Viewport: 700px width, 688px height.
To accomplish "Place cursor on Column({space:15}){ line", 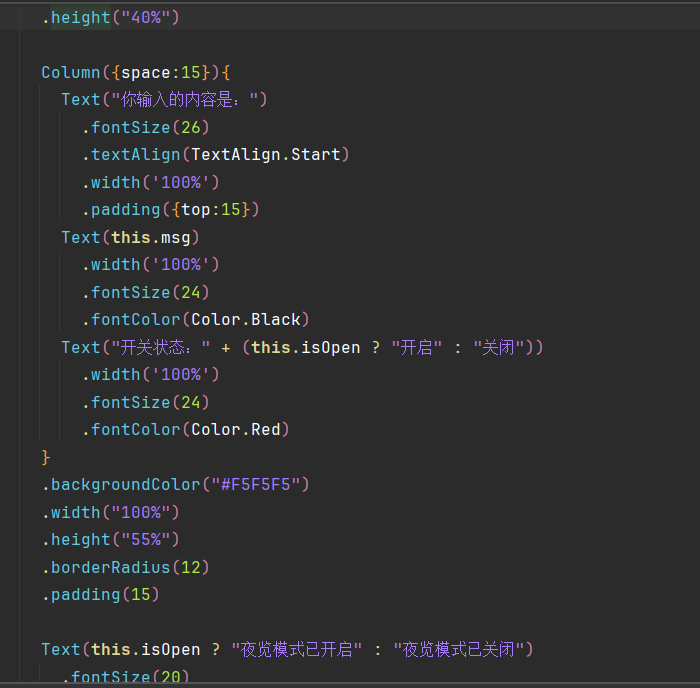I will click(136, 72).
